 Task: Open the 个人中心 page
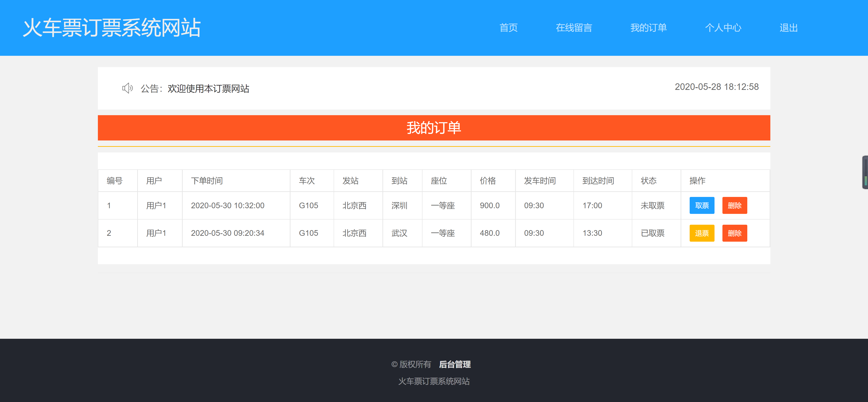pos(723,28)
